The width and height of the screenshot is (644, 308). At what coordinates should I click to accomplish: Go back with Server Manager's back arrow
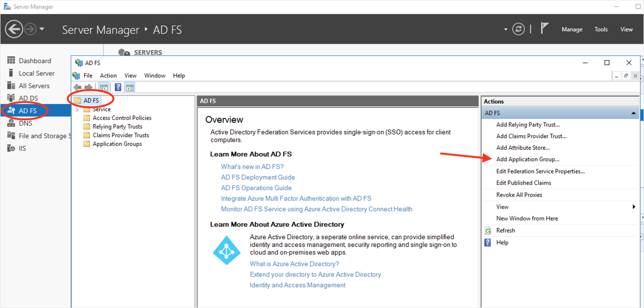[x=14, y=29]
